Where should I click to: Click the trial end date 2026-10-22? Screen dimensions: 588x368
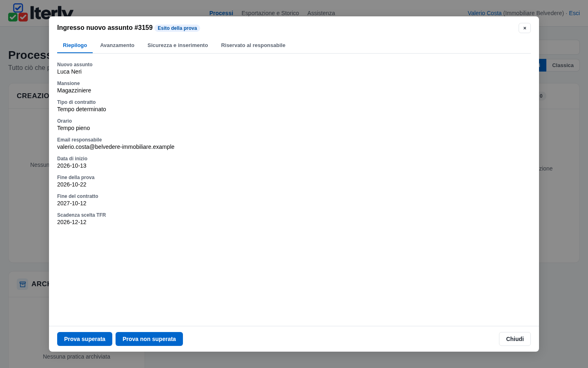[x=72, y=184]
